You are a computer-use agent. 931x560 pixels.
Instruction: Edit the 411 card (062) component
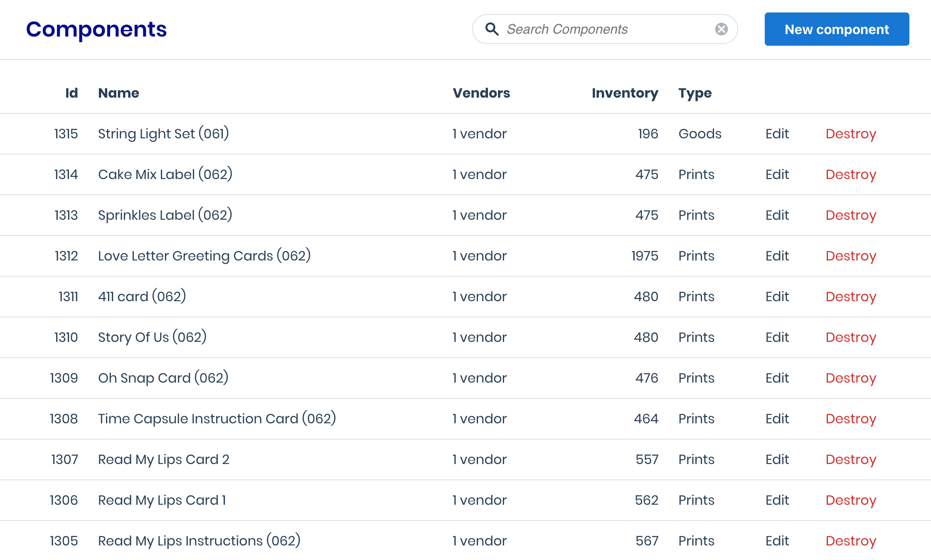tap(777, 297)
